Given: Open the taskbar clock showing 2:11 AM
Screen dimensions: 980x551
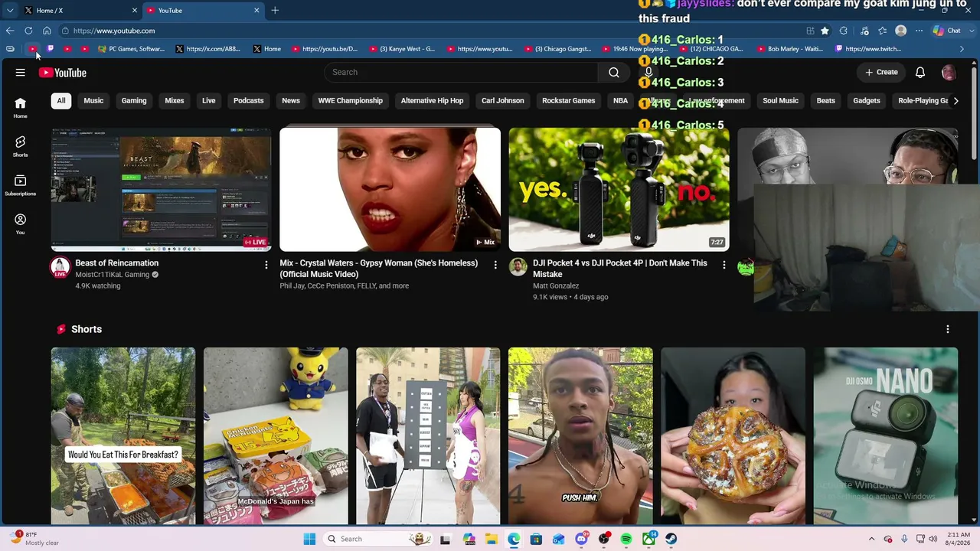Looking at the screenshot, I should click(958, 539).
